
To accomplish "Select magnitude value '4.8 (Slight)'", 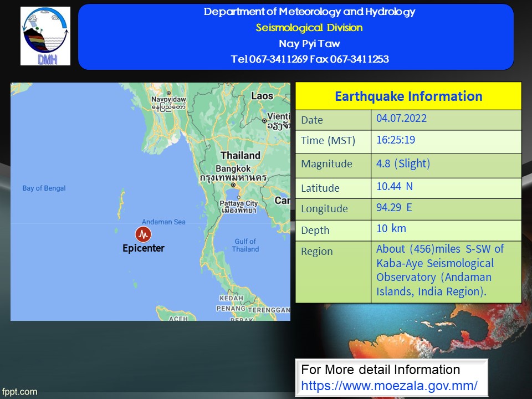I will point(403,163).
